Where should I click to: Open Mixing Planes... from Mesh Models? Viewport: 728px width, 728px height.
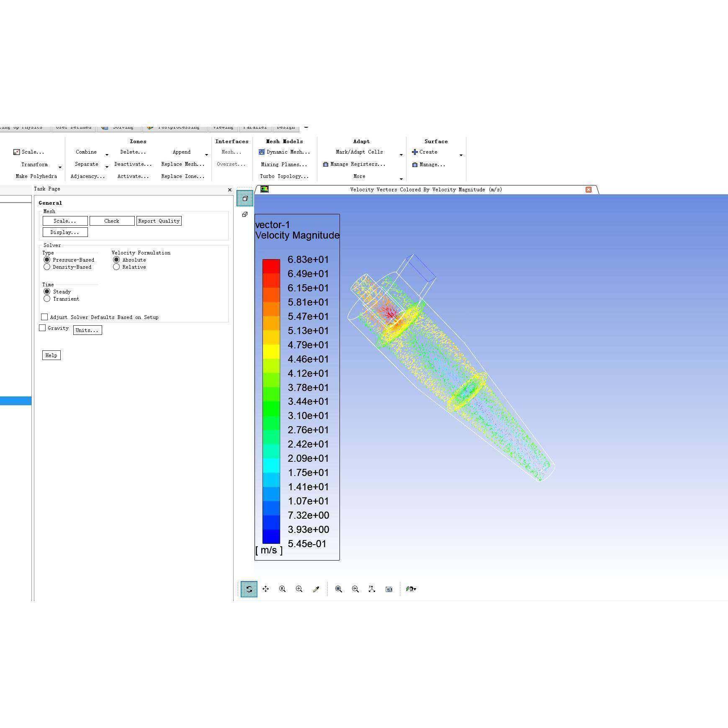pos(284,165)
